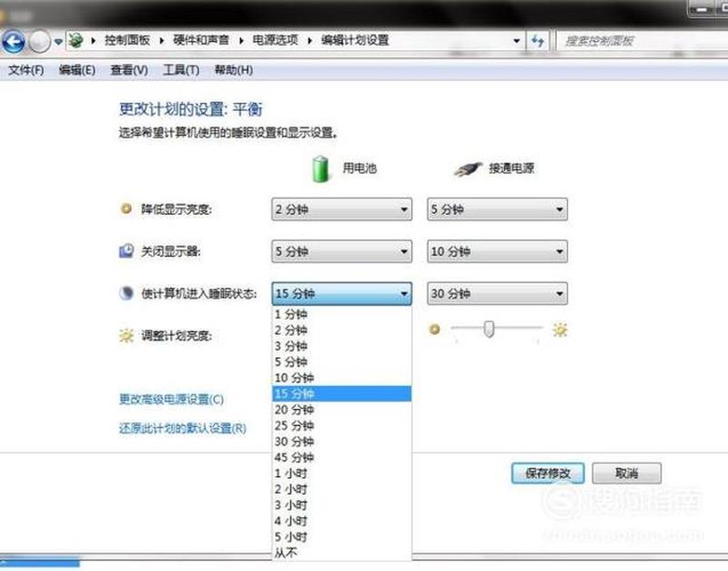Choose 2 分钟 from the sleep list
The image size is (728, 571).
click(x=342, y=331)
